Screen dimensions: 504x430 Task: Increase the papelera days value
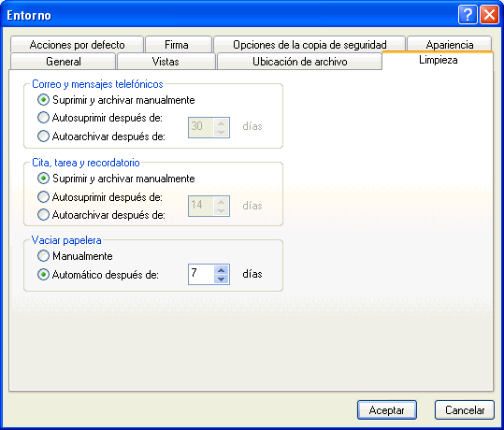click(221, 269)
